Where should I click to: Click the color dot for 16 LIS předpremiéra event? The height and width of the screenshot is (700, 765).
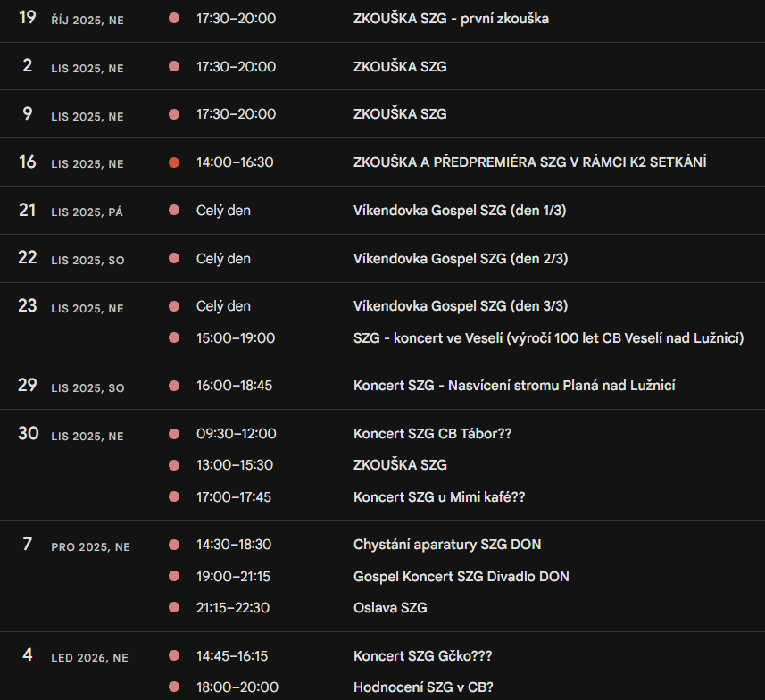(174, 162)
